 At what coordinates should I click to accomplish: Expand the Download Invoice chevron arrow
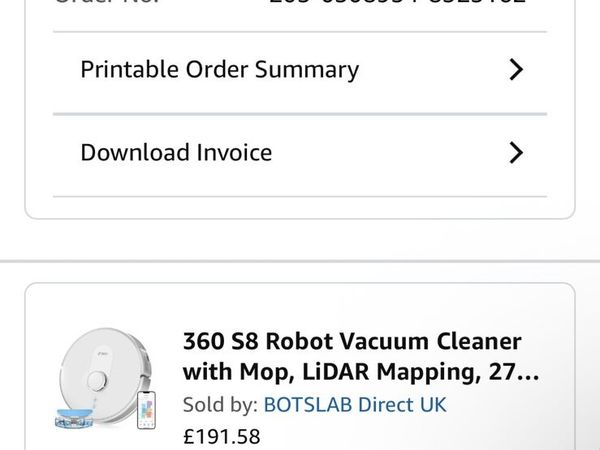(x=516, y=153)
